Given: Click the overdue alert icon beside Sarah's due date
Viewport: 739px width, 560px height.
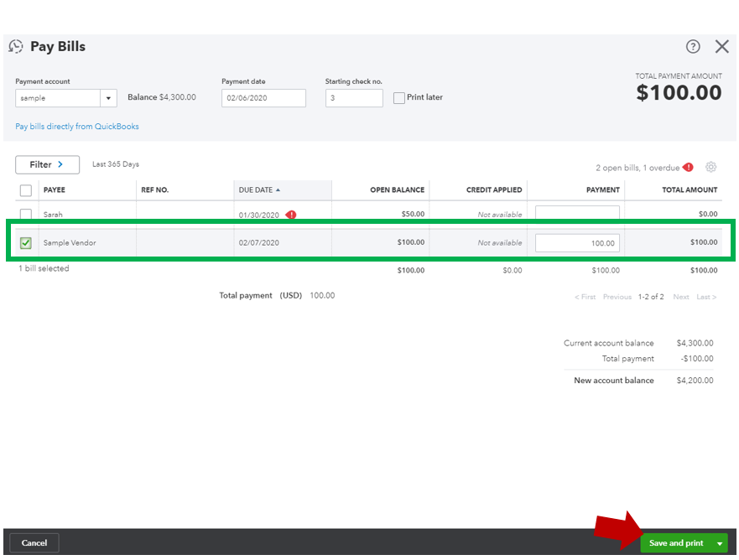Looking at the screenshot, I should point(293,215).
